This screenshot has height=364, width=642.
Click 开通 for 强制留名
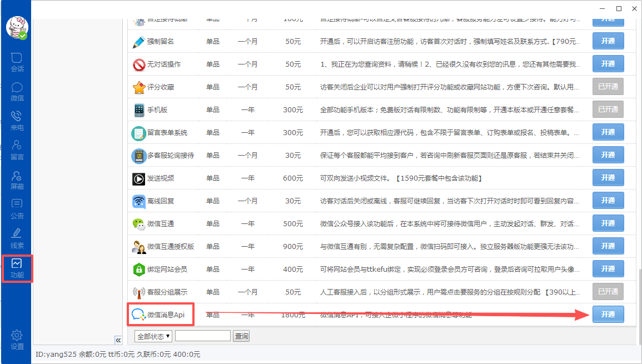[608, 41]
